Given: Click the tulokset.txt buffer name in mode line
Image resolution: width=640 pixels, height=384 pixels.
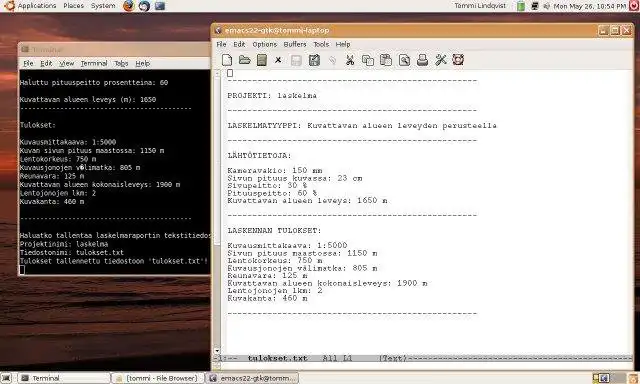Looking at the screenshot, I should [x=277, y=358].
